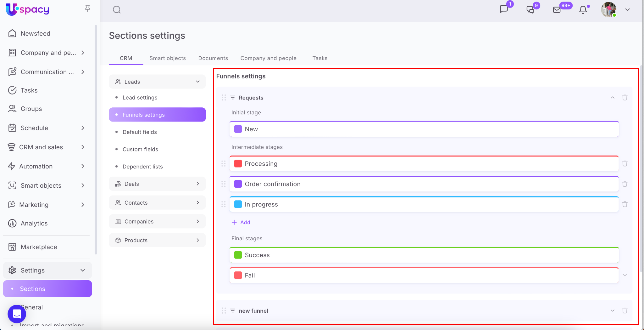Open the notifications bell
Screen dimensions: 644x330
[583, 10]
